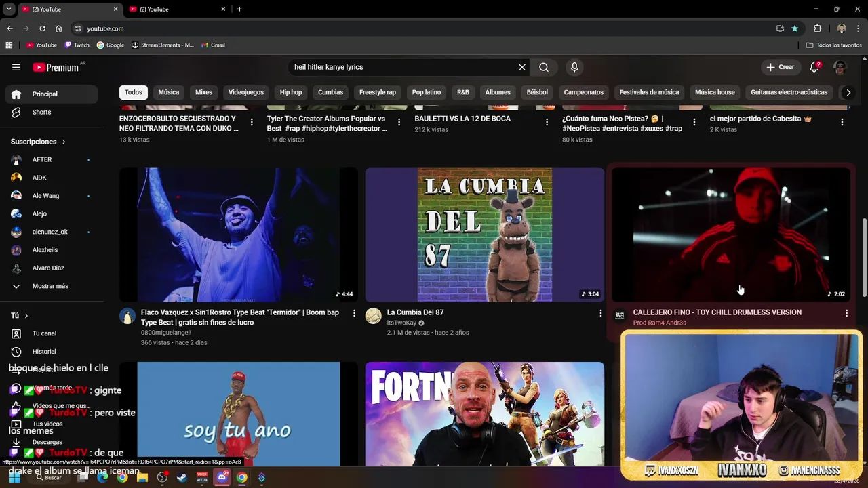Screen dimensions: 868x488
Task: Open options for Tyler The Creator Albums video
Action: [399, 122]
